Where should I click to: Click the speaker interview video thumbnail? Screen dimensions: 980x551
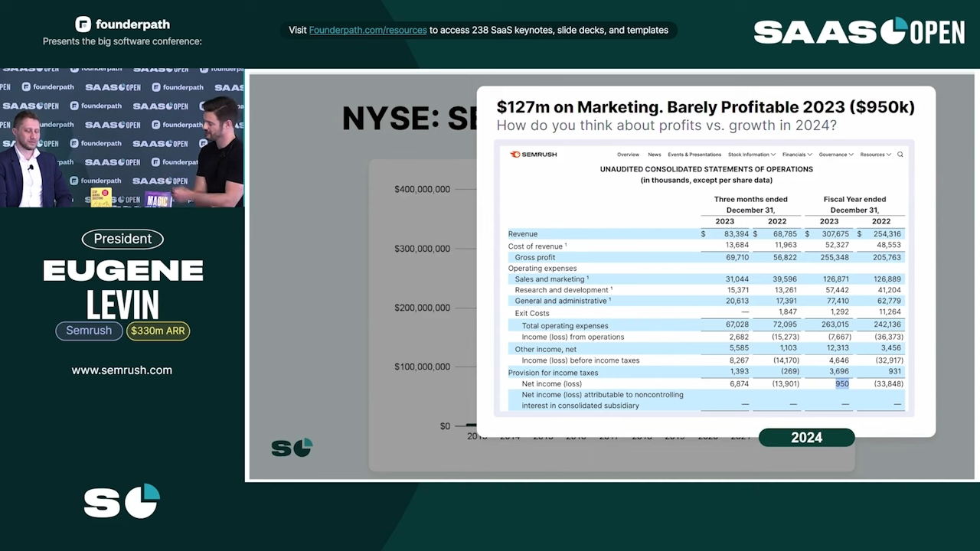[x=122, y=137]
